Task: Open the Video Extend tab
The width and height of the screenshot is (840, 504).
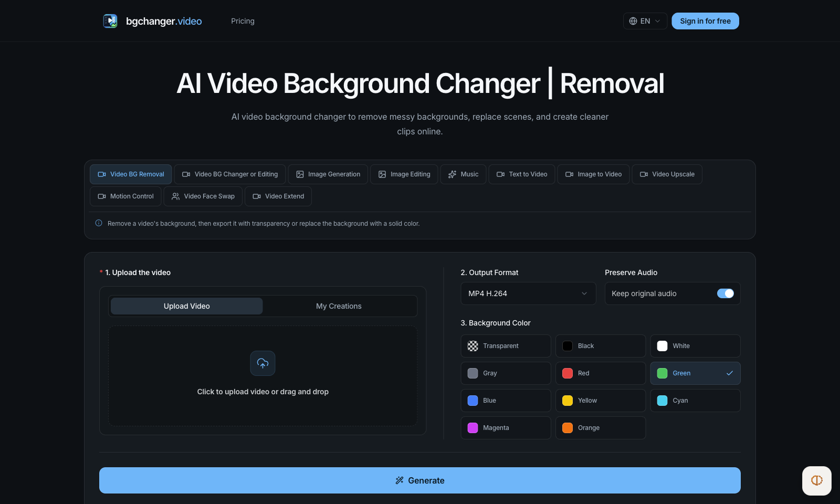Action: tap(278, 196)
